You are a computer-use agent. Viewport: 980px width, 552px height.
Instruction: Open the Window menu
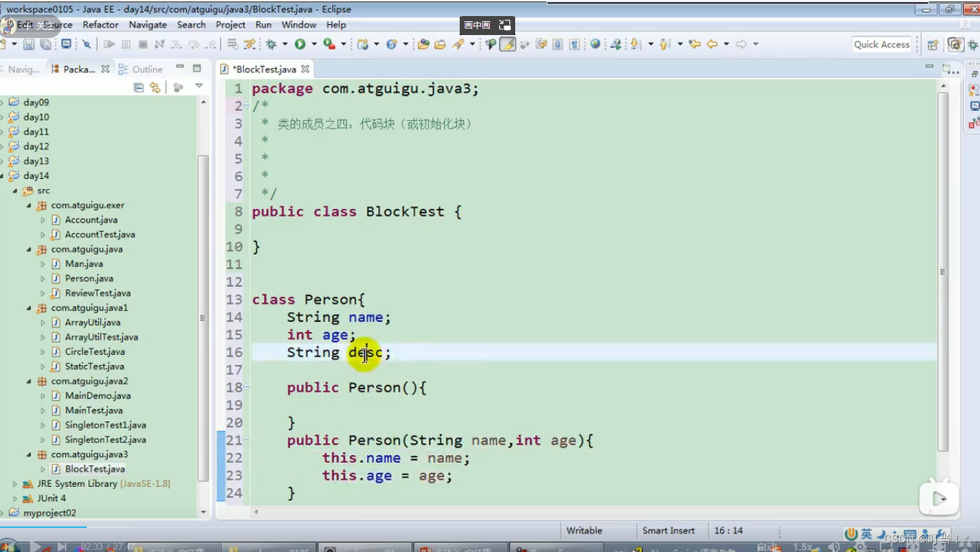pyautogui.click(x=299, y=25)
